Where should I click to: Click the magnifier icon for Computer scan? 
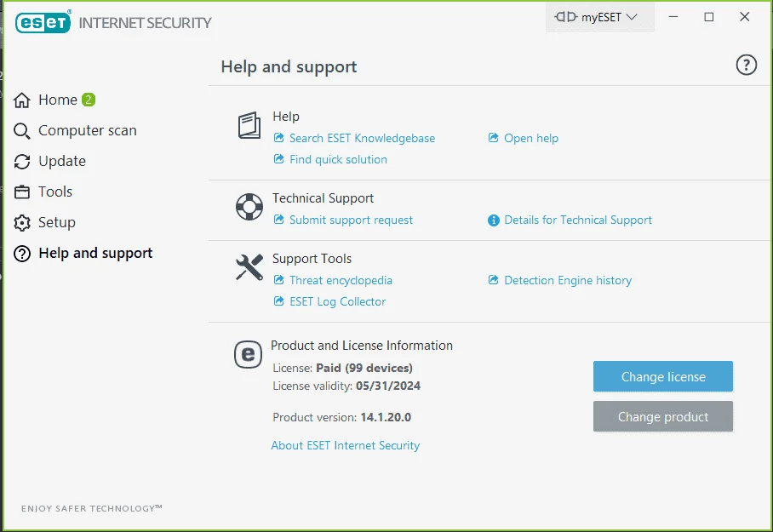point(21,131)
